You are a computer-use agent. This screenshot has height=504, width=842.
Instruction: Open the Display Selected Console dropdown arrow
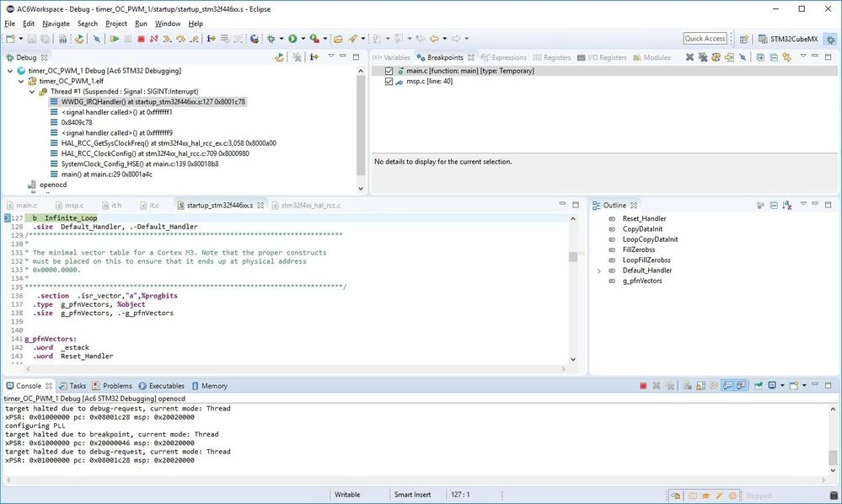click(x=782, y=385)
